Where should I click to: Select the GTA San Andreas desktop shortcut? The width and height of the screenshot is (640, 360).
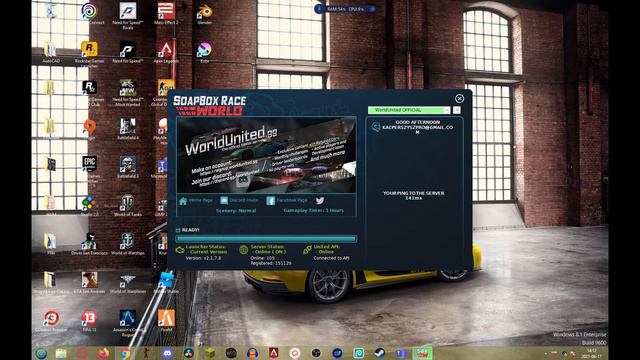click(89, 282)
